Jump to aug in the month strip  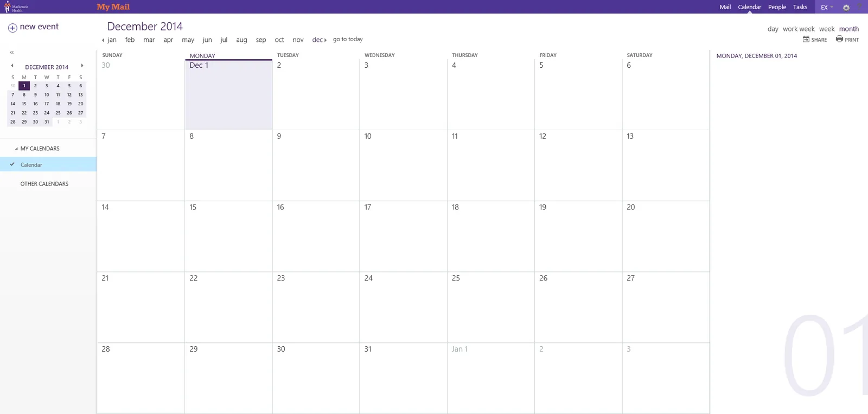241,40
